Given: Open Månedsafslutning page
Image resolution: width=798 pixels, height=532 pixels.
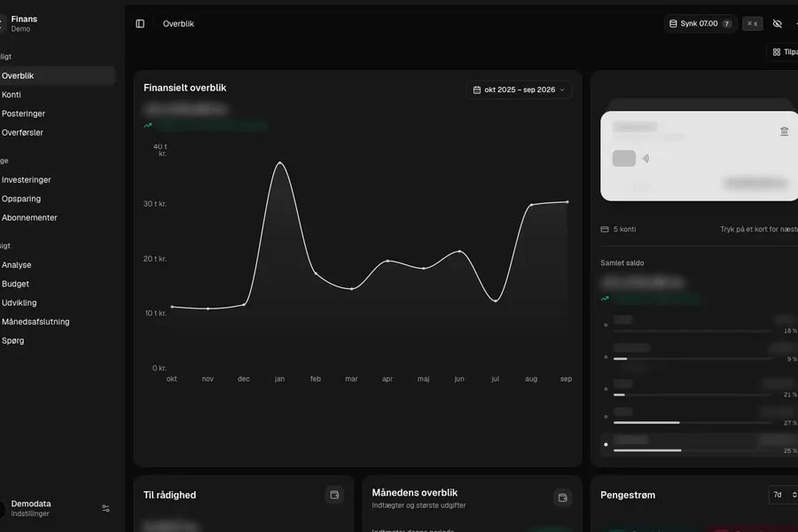Looking at the screenshot, I should (x=57, y=322).
